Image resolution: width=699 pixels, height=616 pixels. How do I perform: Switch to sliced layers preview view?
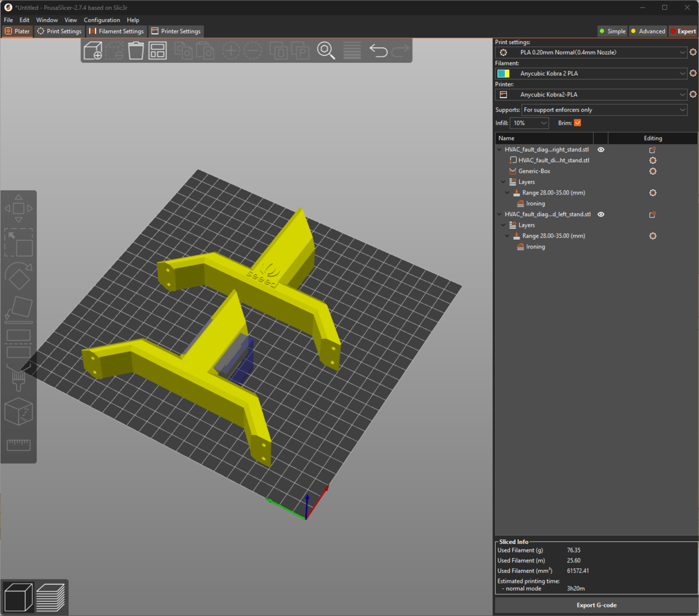pyautogui.click(x=51, y=596)
